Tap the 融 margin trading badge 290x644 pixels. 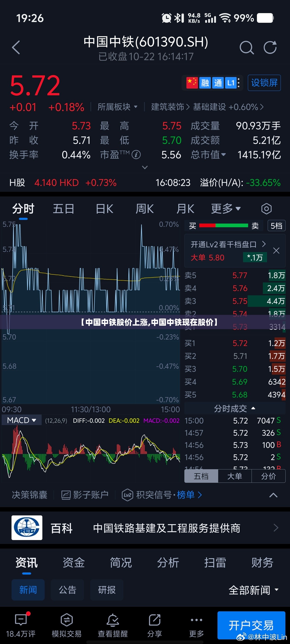(x=205, y=83)
